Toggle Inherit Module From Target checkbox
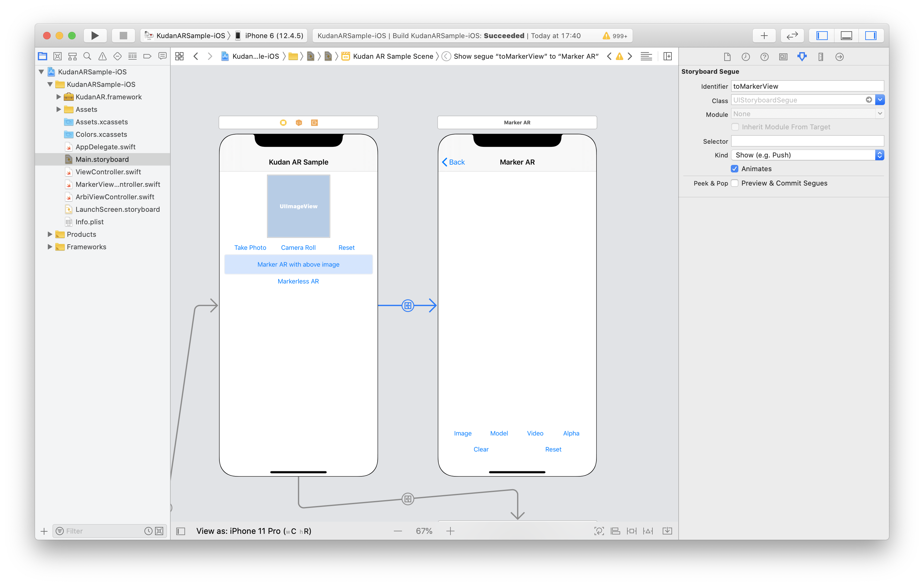This screenshot has width=924, height=586. coord(735,127)
